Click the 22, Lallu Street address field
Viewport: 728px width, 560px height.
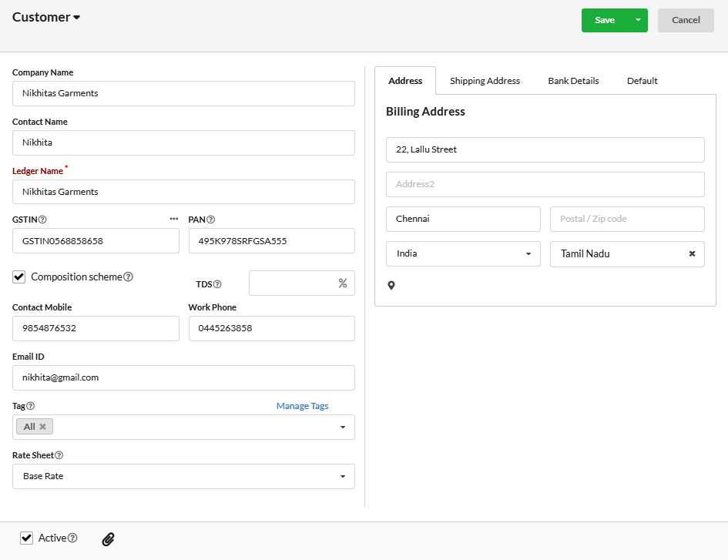[545, 149]
